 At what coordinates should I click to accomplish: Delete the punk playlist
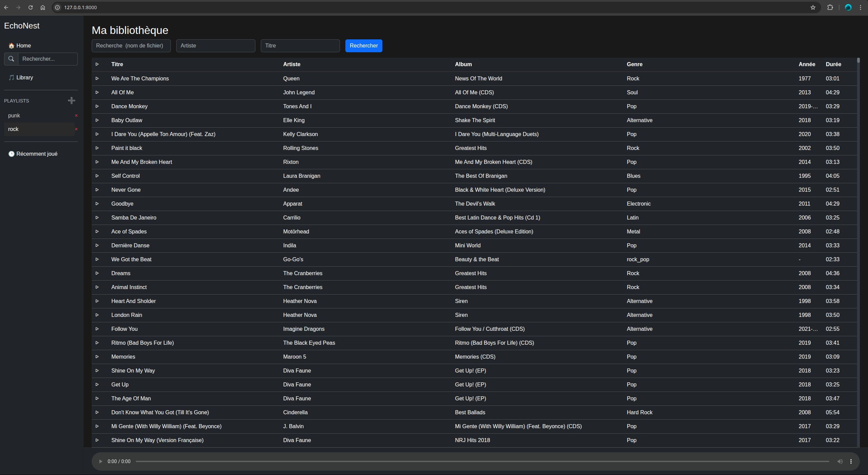coord(76,115)
